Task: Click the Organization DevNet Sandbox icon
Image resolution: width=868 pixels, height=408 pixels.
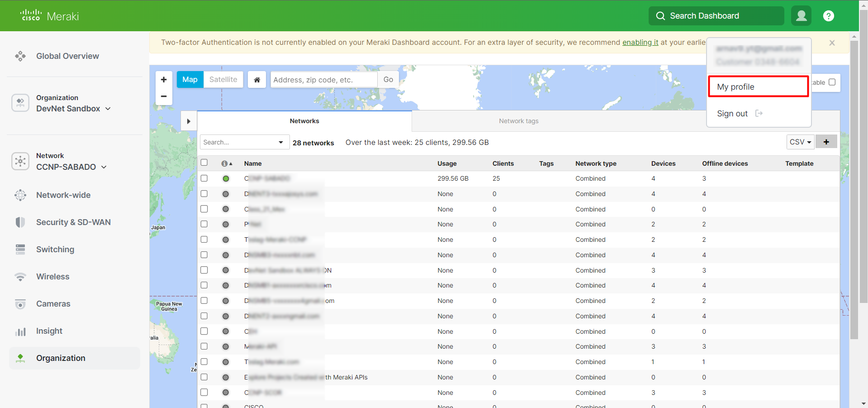Action: click(20, 103)
